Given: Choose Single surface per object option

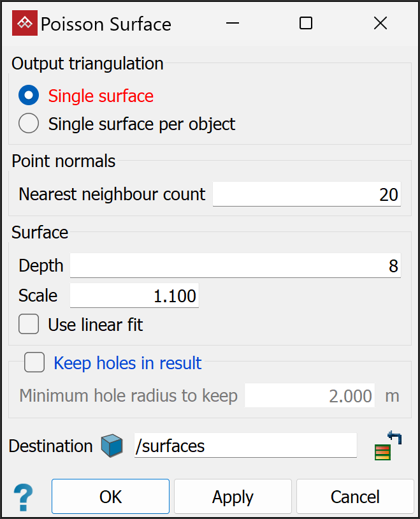Looking at the screenshot, I should coord(29,124).
